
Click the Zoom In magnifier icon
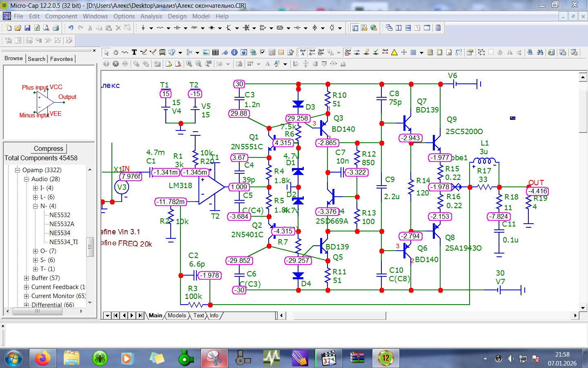(x=189, y=64)
